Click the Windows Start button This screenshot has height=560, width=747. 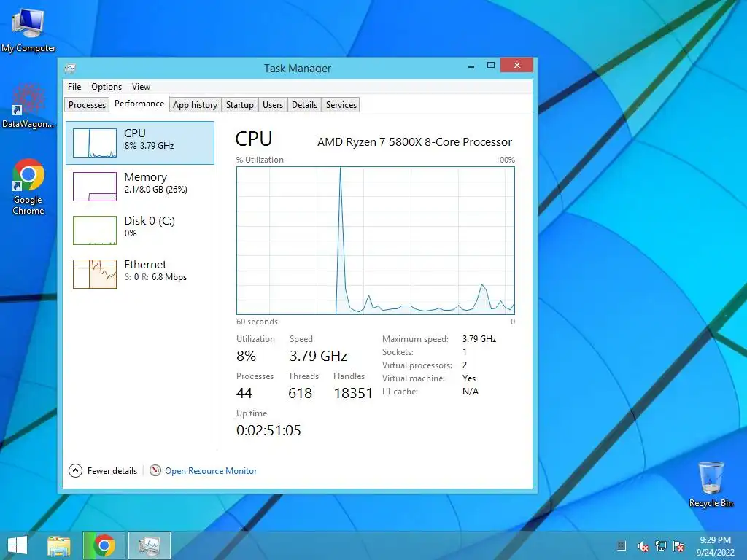pos(18,545)
